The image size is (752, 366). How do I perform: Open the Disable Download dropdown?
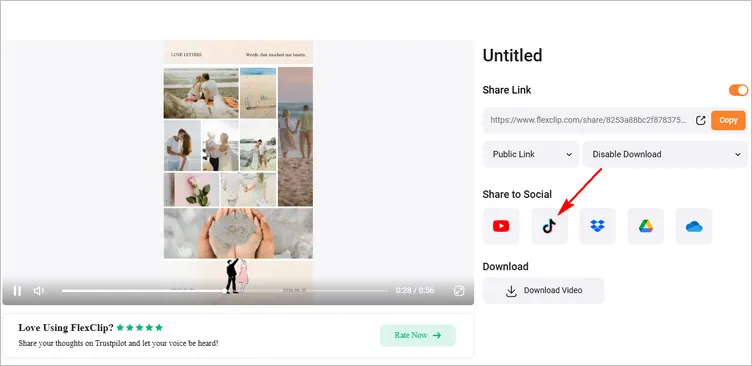click(x=666, y=154)
